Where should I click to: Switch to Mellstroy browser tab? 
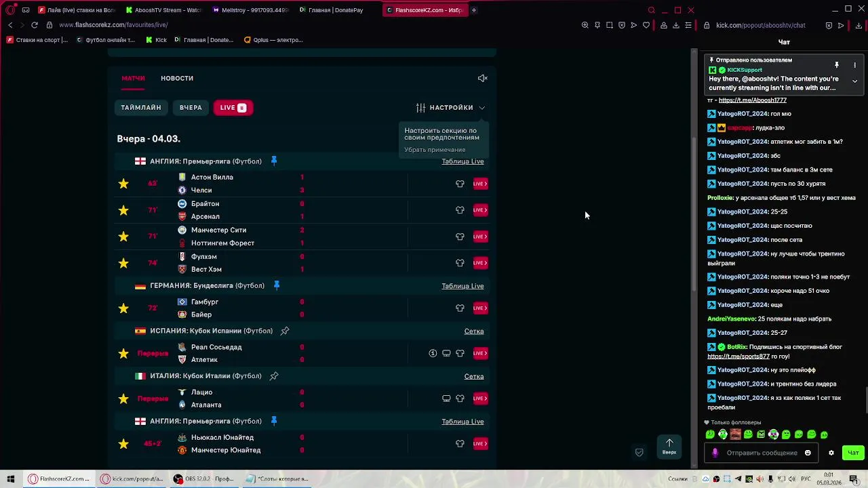pyautogui.click(x=251, y=10)
